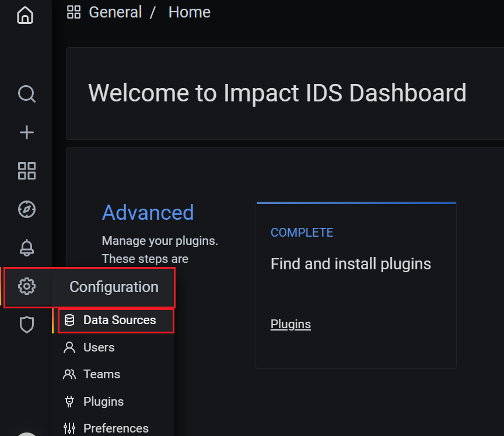
Task: Open Explore via the compass icon
Action: (x=27, y=209)
